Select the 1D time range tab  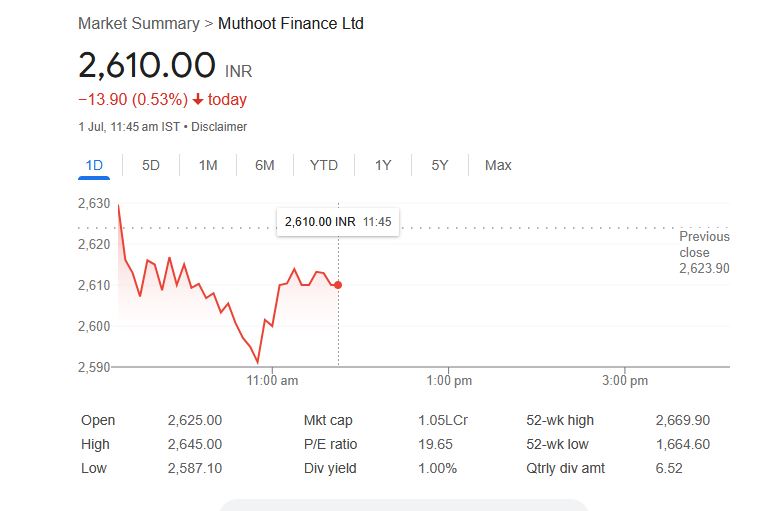tap(94, 165)
